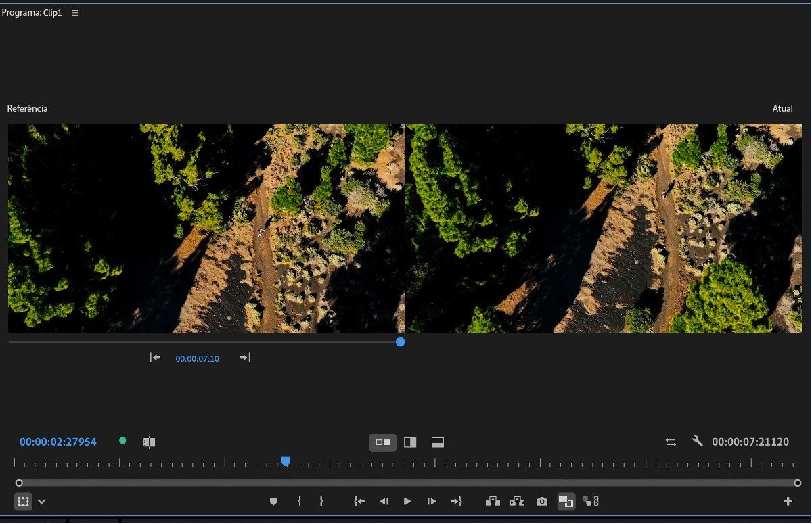Click the Button Editor plus sign
Viewport: 812px width, 524px height.
pyautogui.click(x=788, y=501)
